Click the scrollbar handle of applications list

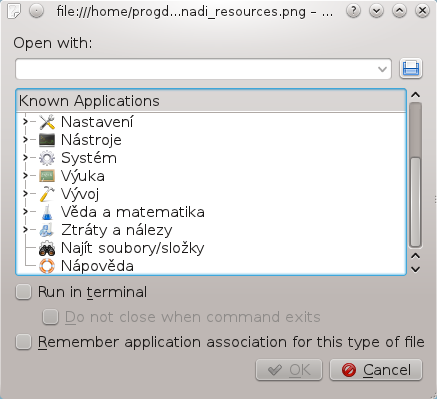pyautogui.click(x=415, y=201)
